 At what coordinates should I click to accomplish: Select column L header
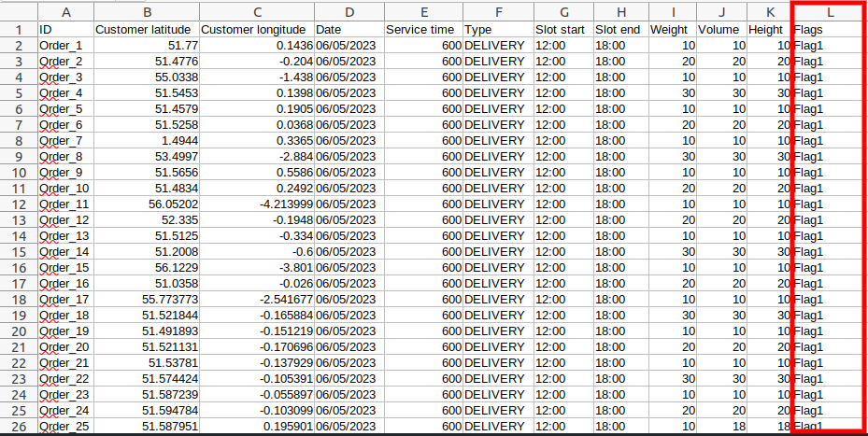[830, 12]
